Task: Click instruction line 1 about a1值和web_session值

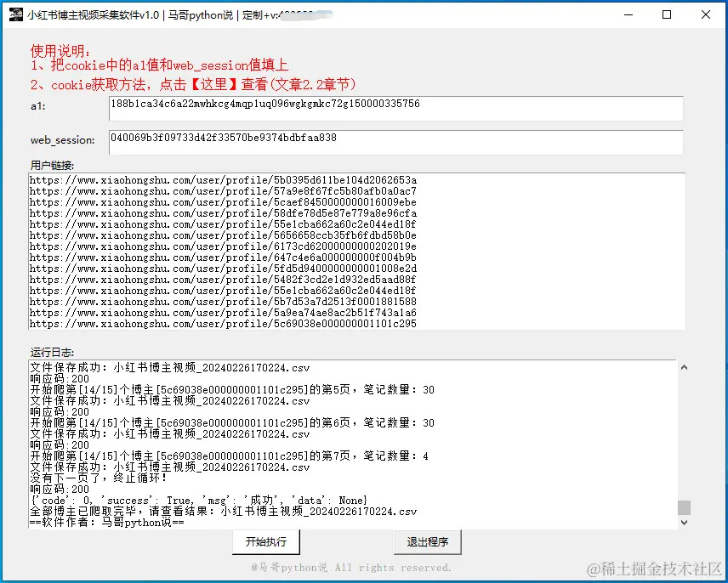Action: tap(159, 65)
